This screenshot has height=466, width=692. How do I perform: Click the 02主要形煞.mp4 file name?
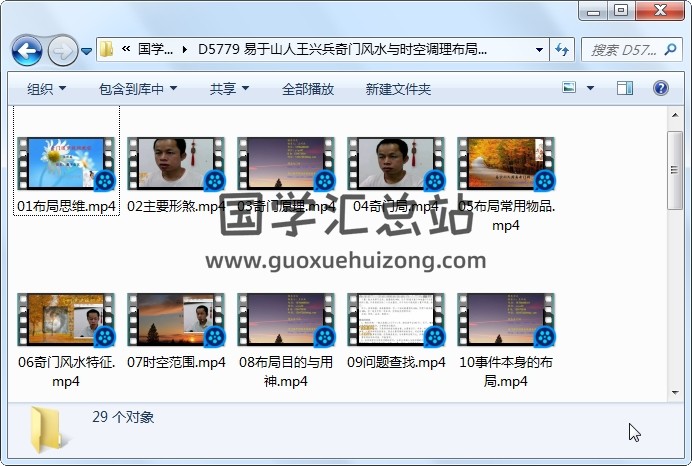click(x=176, y=206)
